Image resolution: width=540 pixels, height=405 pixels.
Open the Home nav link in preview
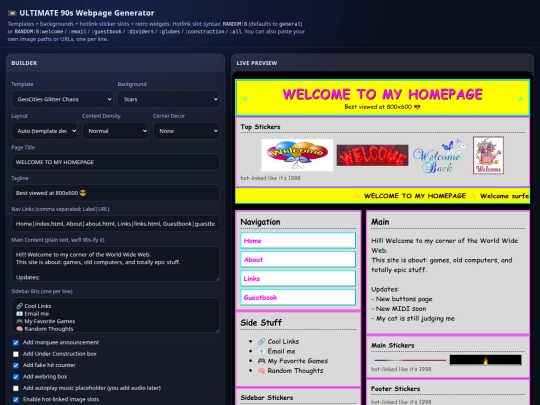coord(298,240)
